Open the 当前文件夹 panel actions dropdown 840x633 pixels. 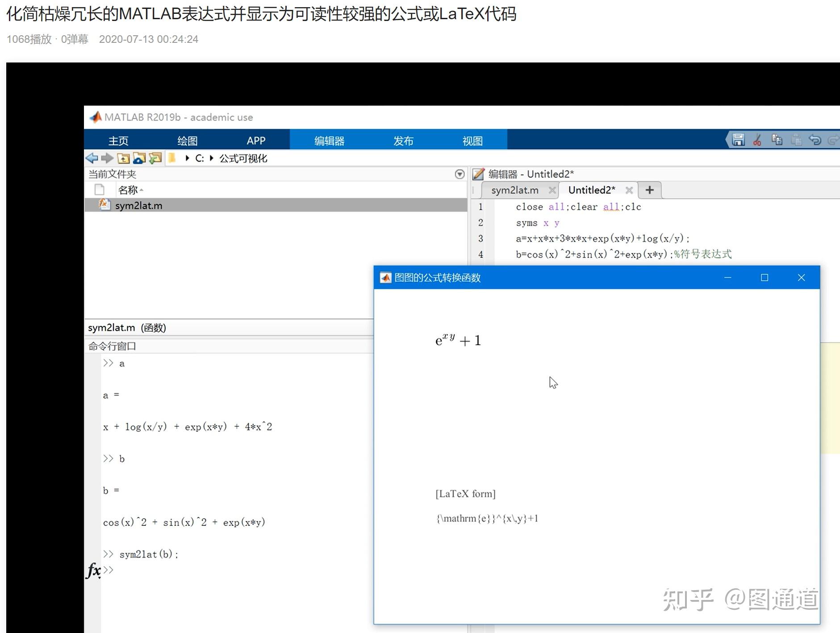tap(460, 174)
